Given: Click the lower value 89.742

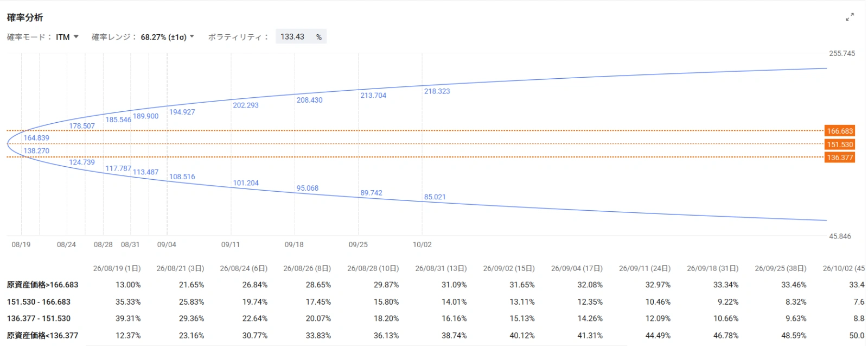Looking at the screenshot, I should point(372,193).
